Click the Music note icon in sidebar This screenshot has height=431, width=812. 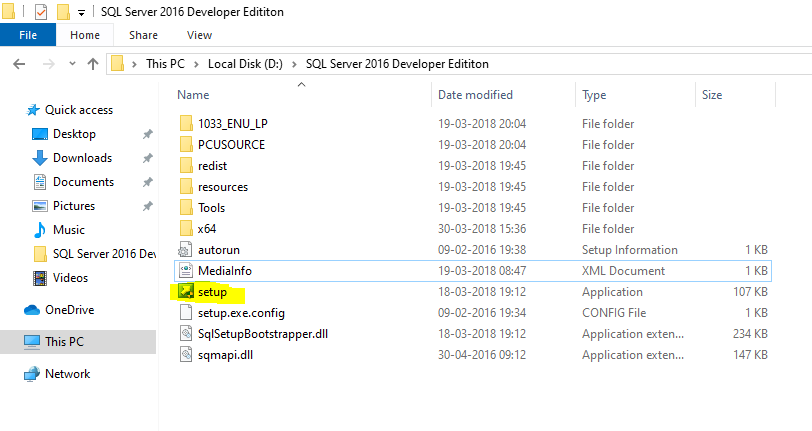[40, 229]
